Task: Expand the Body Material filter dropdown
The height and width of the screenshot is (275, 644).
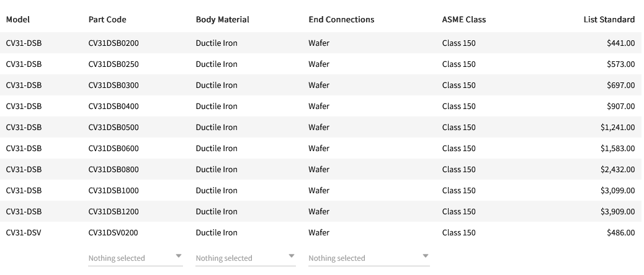Action: (x=245, y=258)
